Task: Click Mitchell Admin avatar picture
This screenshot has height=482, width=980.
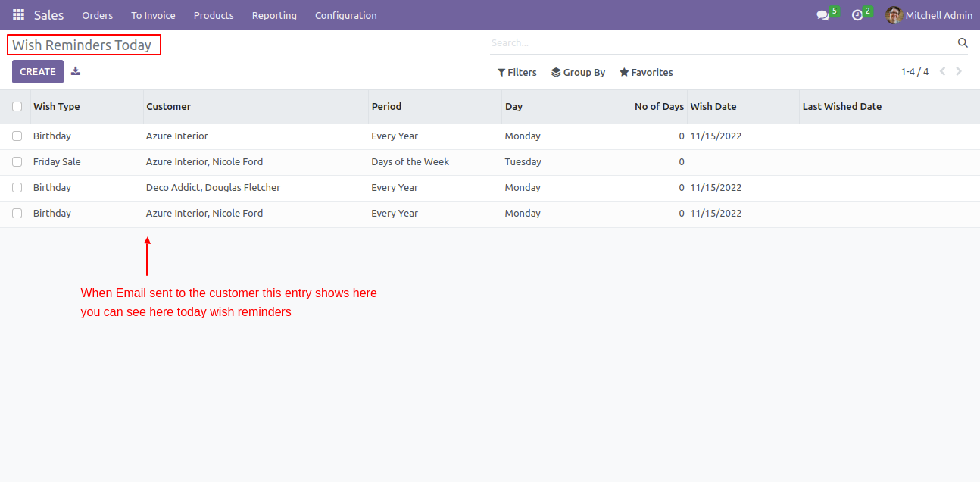Action: (x=894, y=15)
